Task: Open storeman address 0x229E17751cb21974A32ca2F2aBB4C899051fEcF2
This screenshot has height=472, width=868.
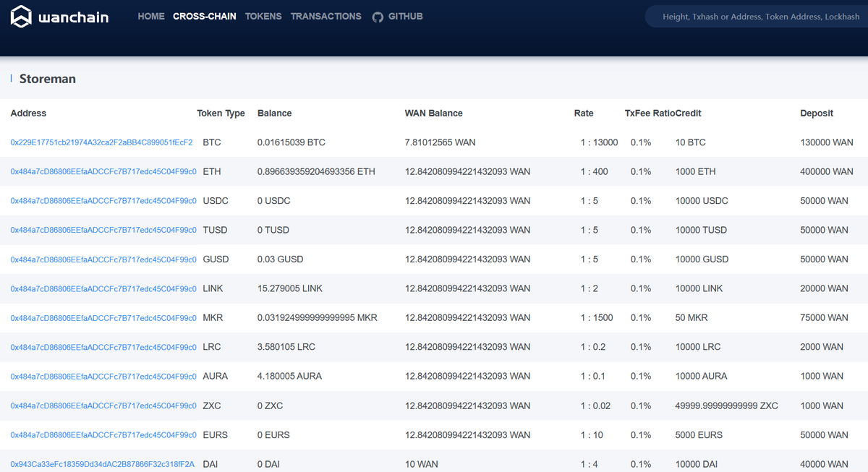Action: (x=101, y=142)
